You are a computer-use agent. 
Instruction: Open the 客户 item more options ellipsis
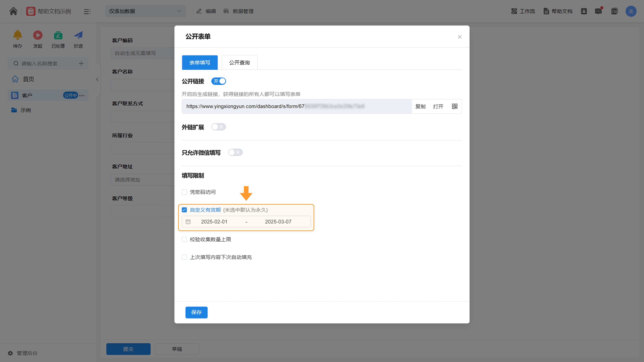point(82,95)
